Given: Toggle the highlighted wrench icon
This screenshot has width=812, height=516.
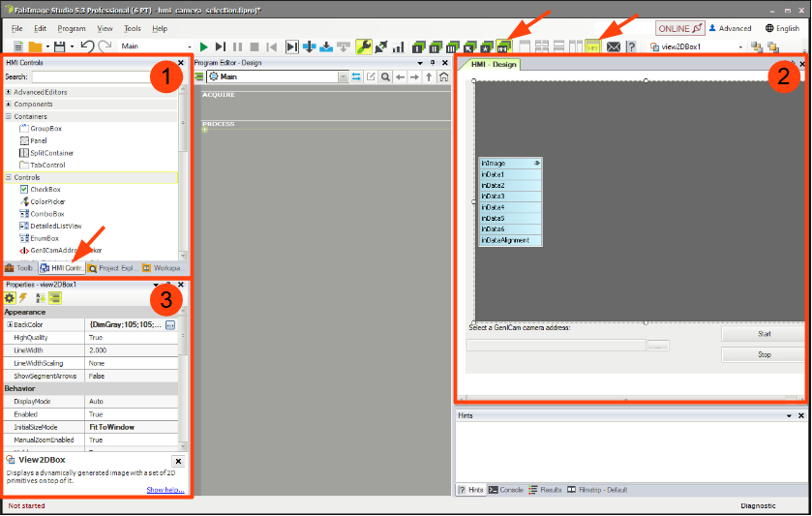Looking at the screenshot, I should (364, 47).
